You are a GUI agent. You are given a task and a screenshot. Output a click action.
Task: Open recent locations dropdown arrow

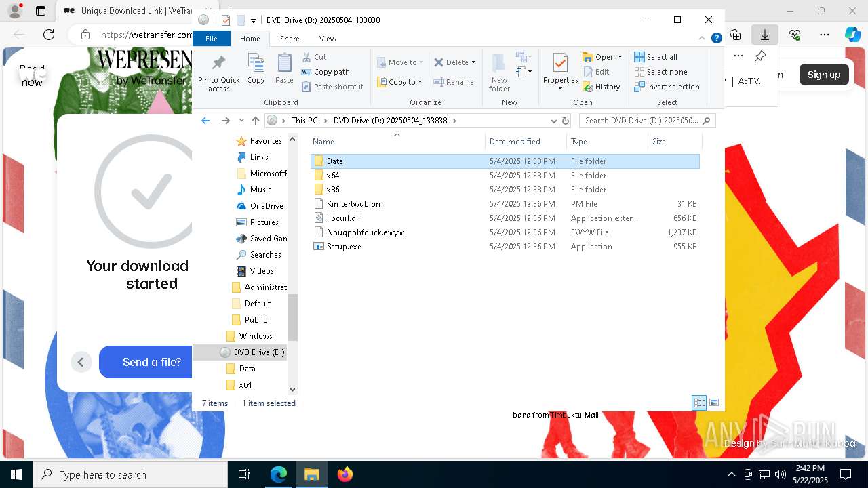coord(241,121)
